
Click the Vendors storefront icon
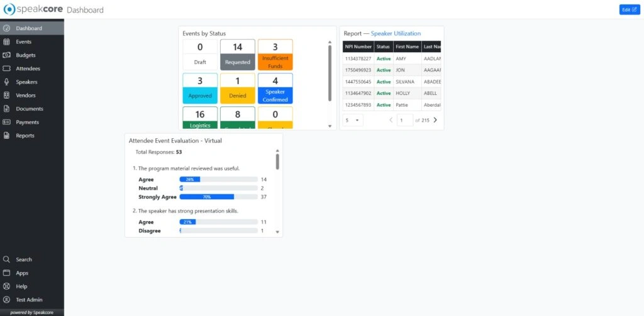click(x=6, y=95)
